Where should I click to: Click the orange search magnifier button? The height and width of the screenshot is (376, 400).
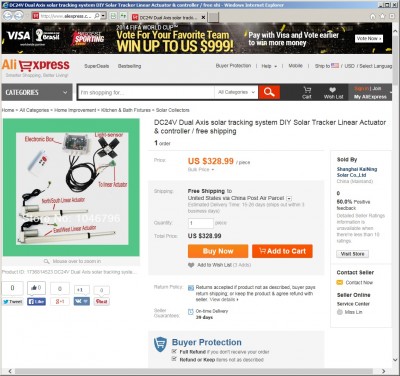(269, 92)
